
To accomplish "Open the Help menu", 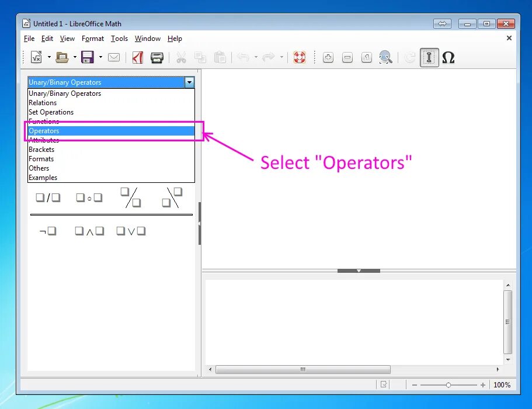I will 175,39.
